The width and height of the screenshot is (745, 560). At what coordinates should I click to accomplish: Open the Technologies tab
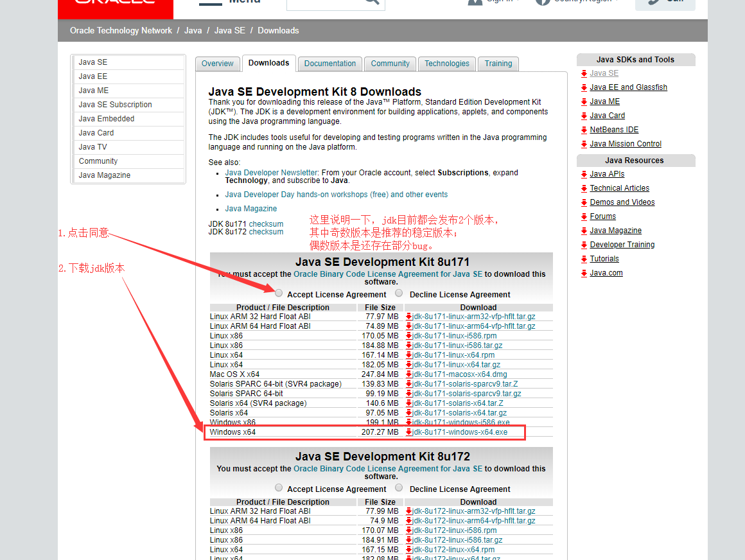click(447, 64)
